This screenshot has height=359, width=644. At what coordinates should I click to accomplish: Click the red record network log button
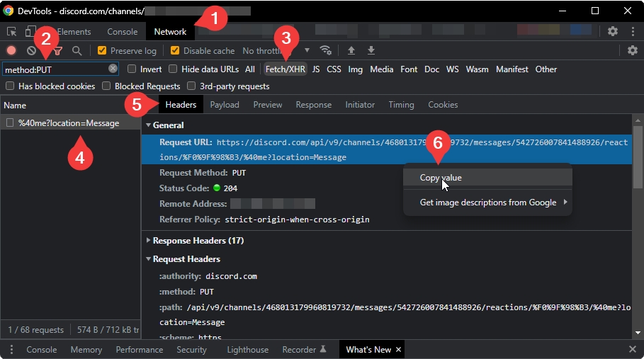point(11,51)
